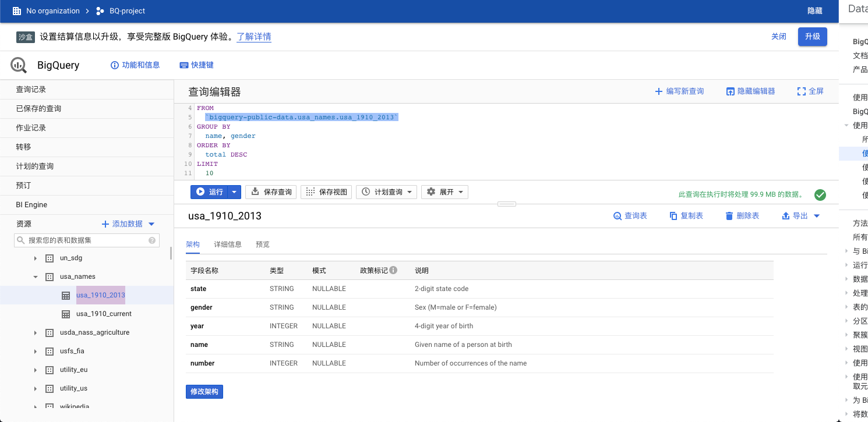Image resolution: width=868 pixels, height=422 pixels.
Task: Click 'total DESC' in query editor
Action: click(x=226, y=155)
